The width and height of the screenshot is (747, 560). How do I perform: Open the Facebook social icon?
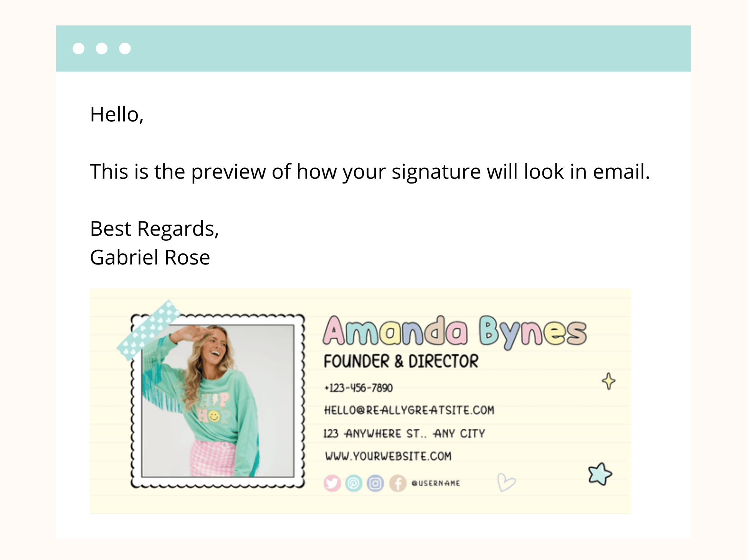point(398,483)
